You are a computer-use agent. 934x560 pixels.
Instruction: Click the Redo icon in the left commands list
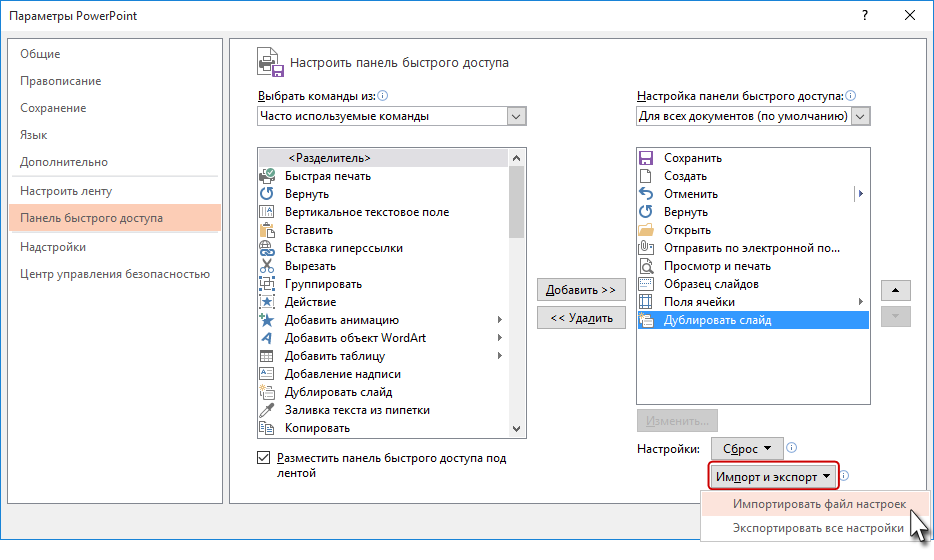(267, 194)
